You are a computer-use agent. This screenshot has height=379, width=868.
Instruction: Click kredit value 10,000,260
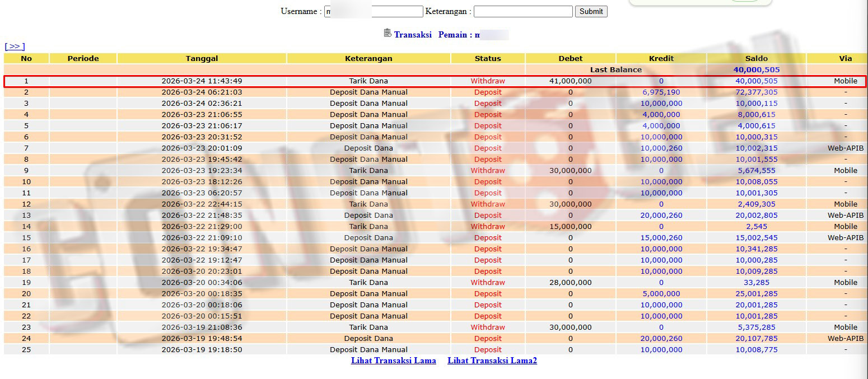661,148
